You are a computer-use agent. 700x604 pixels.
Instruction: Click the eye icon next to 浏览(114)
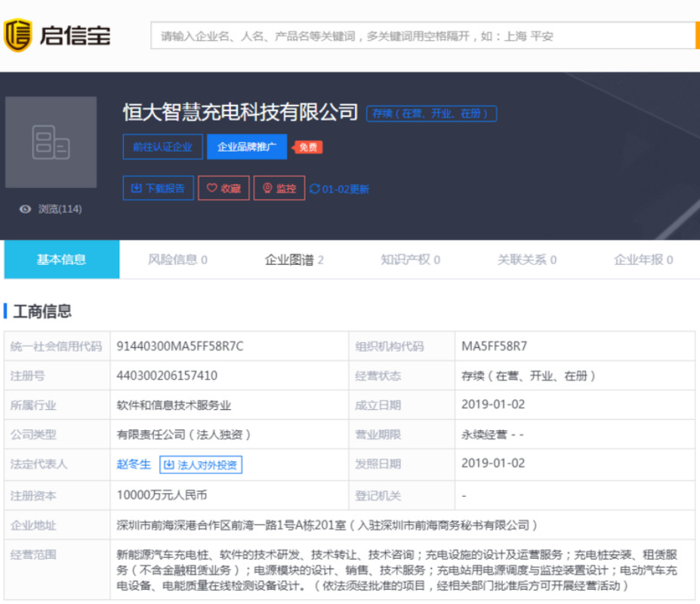click(24, 208)
